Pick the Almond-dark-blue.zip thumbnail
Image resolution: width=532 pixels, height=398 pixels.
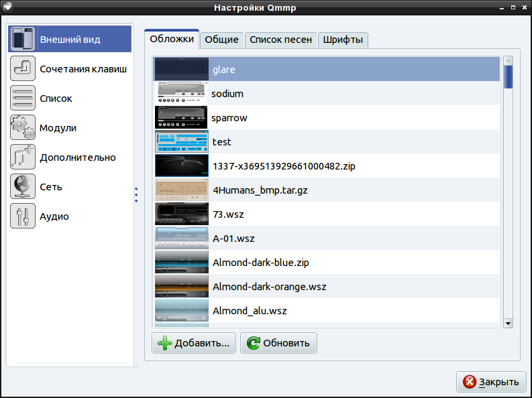click(x=182, y=262)
